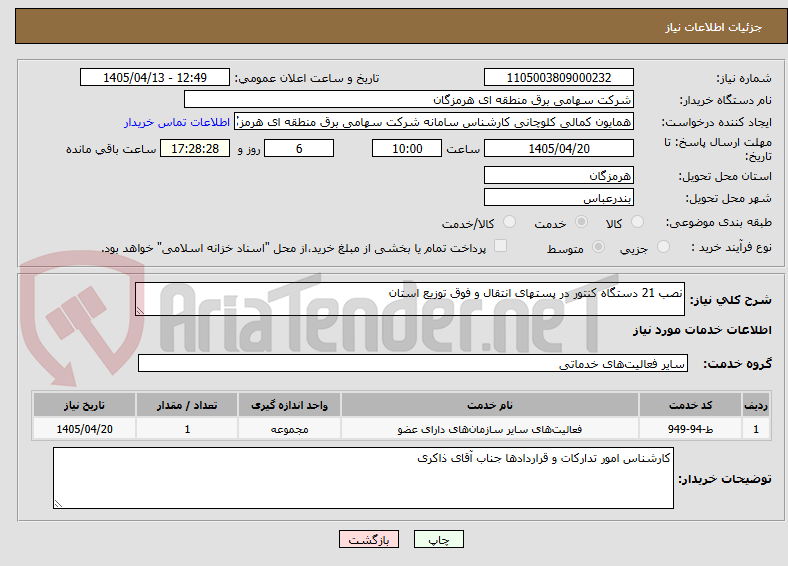Click the ساعت باقی مانده label

(111, 149)
